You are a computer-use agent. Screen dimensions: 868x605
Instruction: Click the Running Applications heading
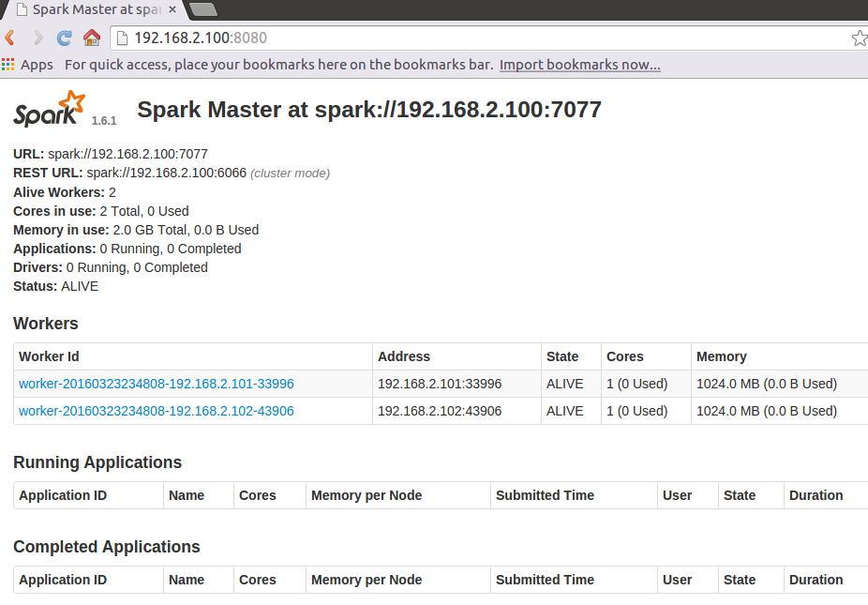tap(97, 462)
